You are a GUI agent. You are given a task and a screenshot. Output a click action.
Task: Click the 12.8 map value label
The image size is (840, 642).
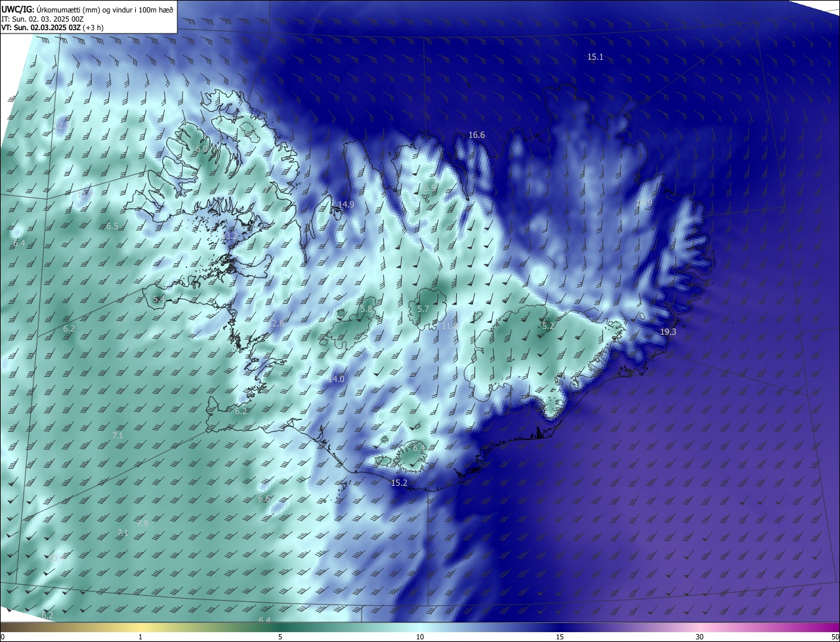[x=276, y=324]
